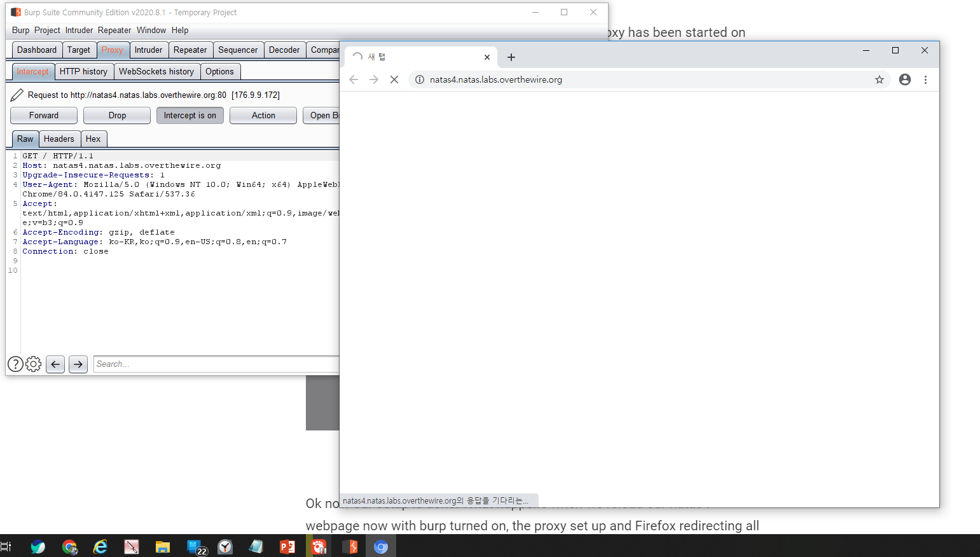Click the Burp Search input field
This screenshot has width=980, height=557.
point(216,364)
